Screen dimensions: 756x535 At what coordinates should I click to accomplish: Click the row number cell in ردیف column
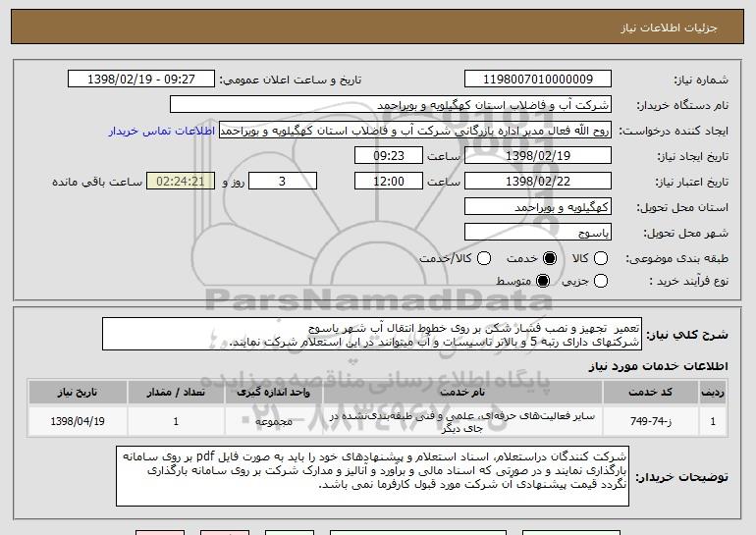[x=713, y=421]
